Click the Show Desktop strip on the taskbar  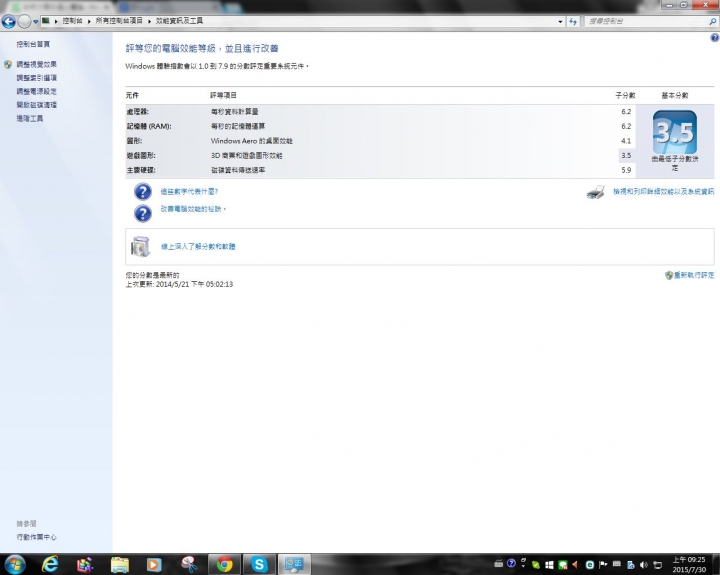pos(717,564)
